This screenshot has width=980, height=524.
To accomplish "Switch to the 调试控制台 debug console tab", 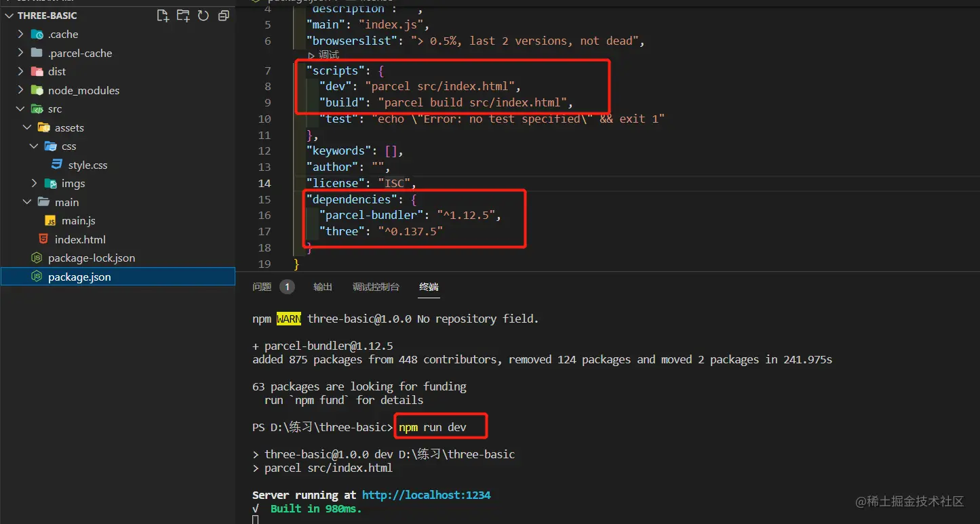I will (376, 287).
